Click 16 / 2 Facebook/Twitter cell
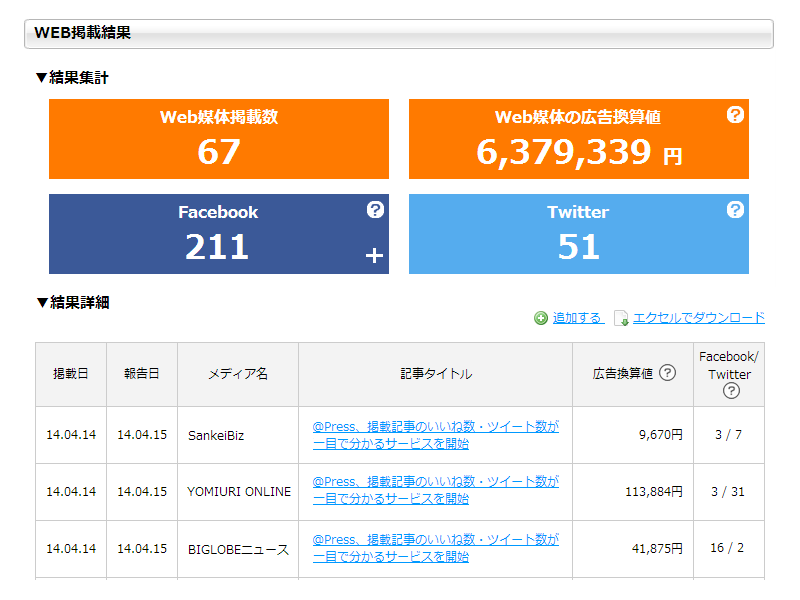Viewport: 800px width, 600px height. point(729,548)
